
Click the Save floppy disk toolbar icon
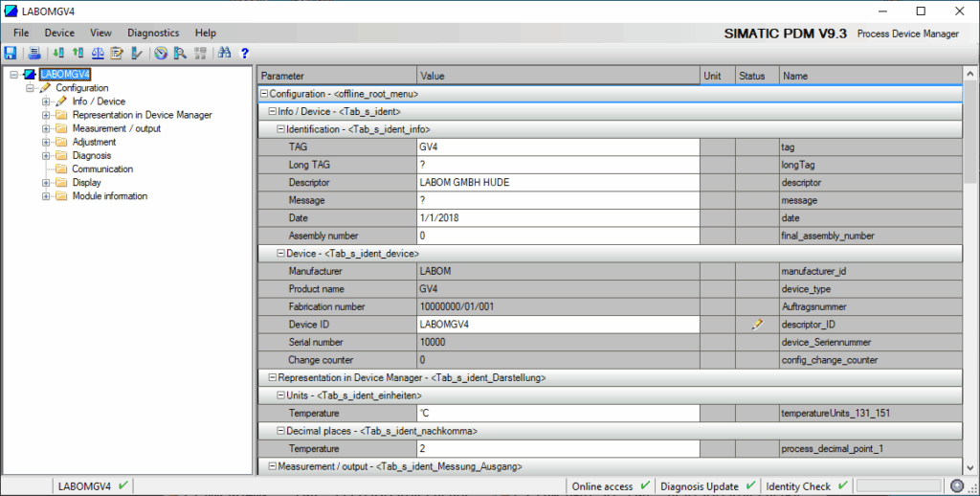(x=11, y=53)
